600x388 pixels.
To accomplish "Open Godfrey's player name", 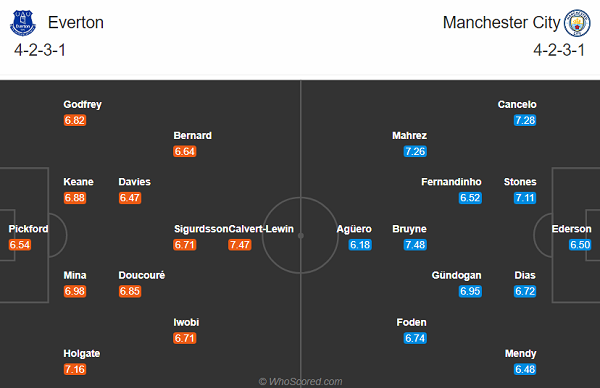I will (83, 104).
